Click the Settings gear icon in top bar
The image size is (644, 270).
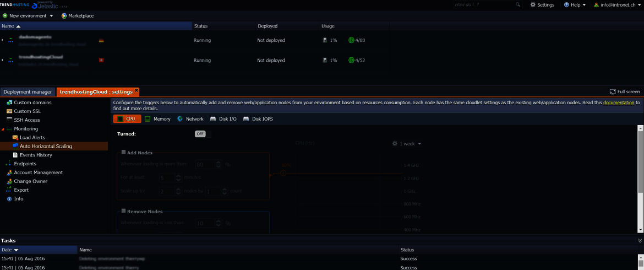point(533,4)
